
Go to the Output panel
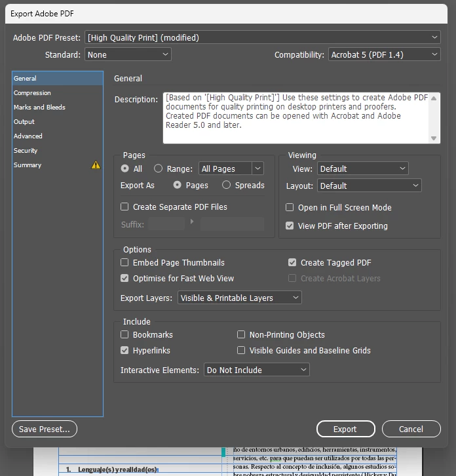point(58,122)
